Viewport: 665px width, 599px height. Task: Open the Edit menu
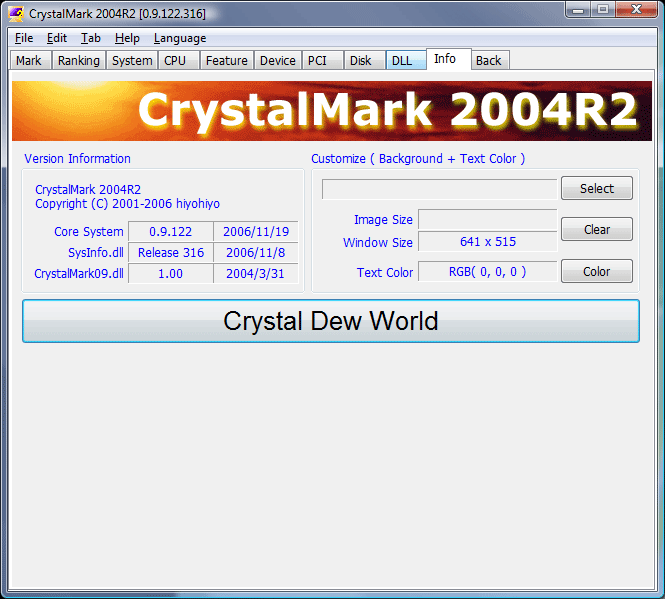coord(57,38)
